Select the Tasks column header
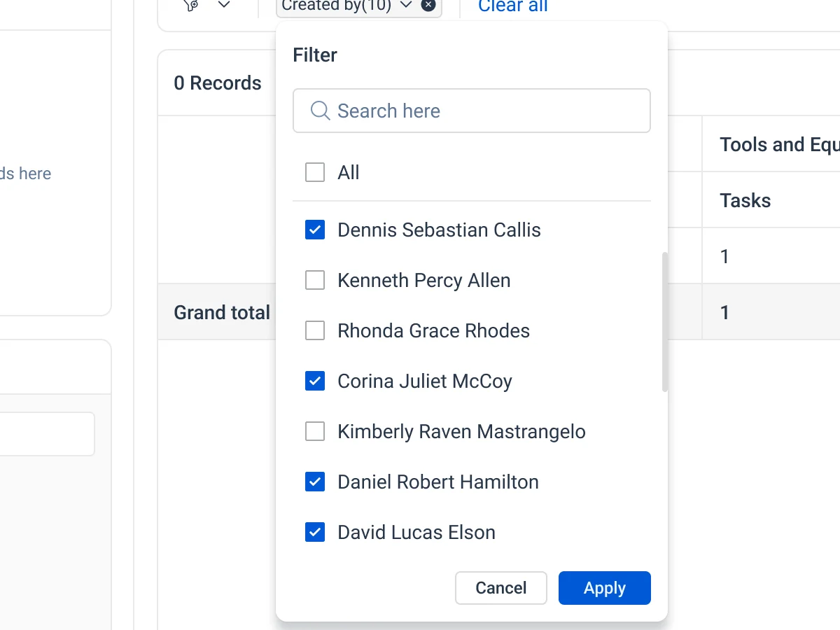This screenshot has height=630, width=840. point(745,200)
